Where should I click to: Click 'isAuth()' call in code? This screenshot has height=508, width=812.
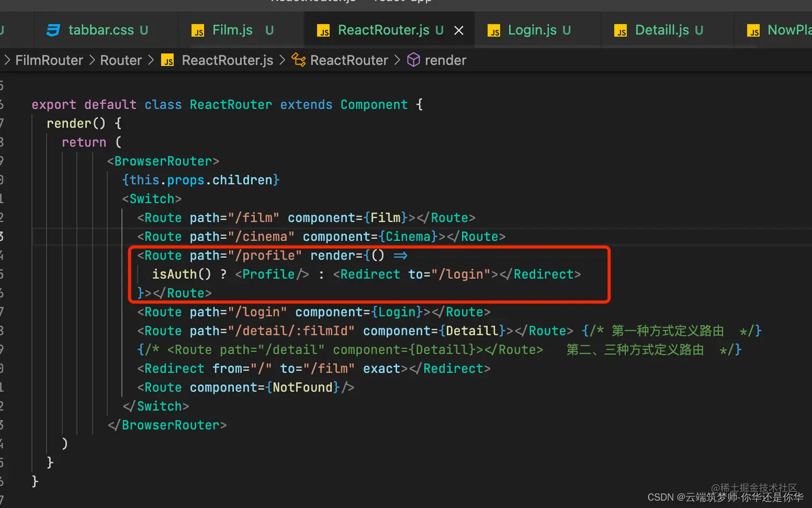pos(182,274)
